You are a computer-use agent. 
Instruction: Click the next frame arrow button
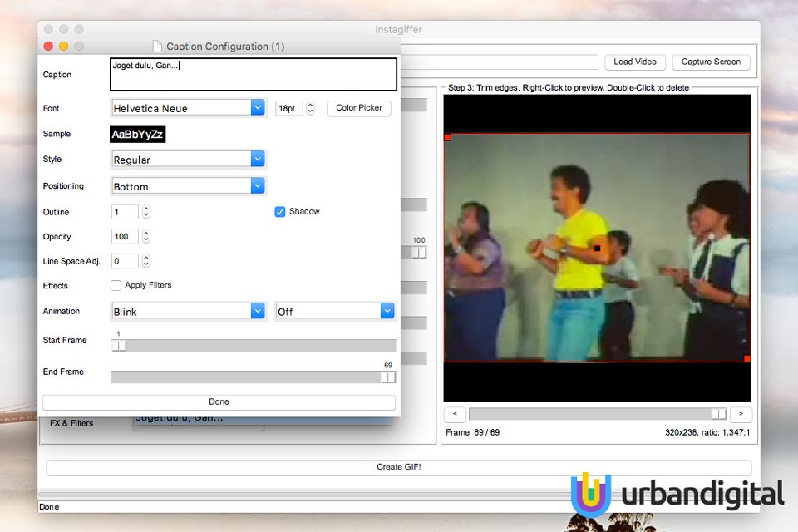tap(741, 414)
